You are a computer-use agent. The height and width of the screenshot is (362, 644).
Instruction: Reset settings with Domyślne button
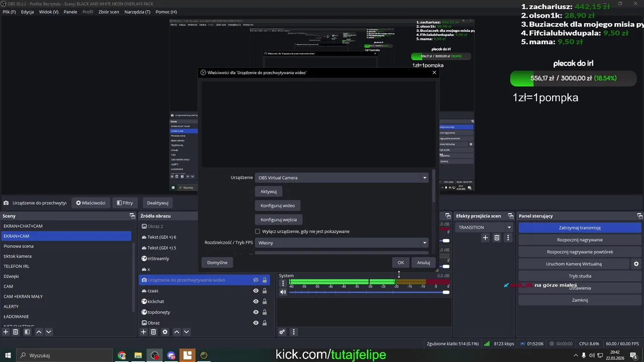tap(217, 262)
